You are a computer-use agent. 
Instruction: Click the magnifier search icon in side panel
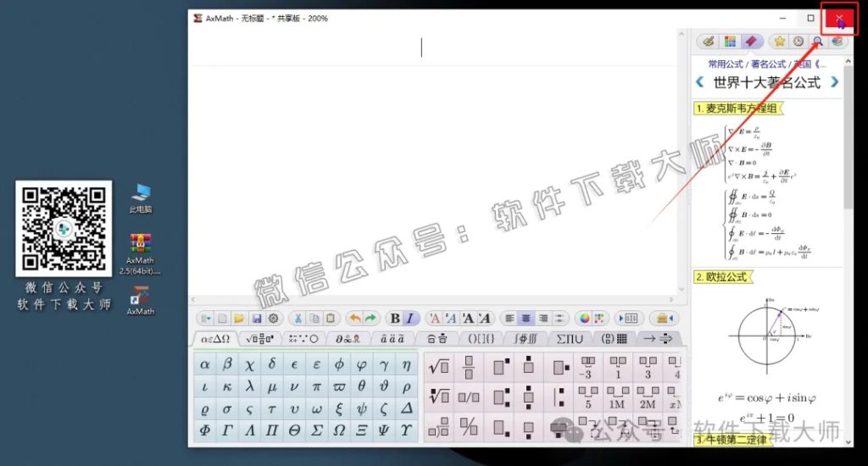tap(817, 41)
